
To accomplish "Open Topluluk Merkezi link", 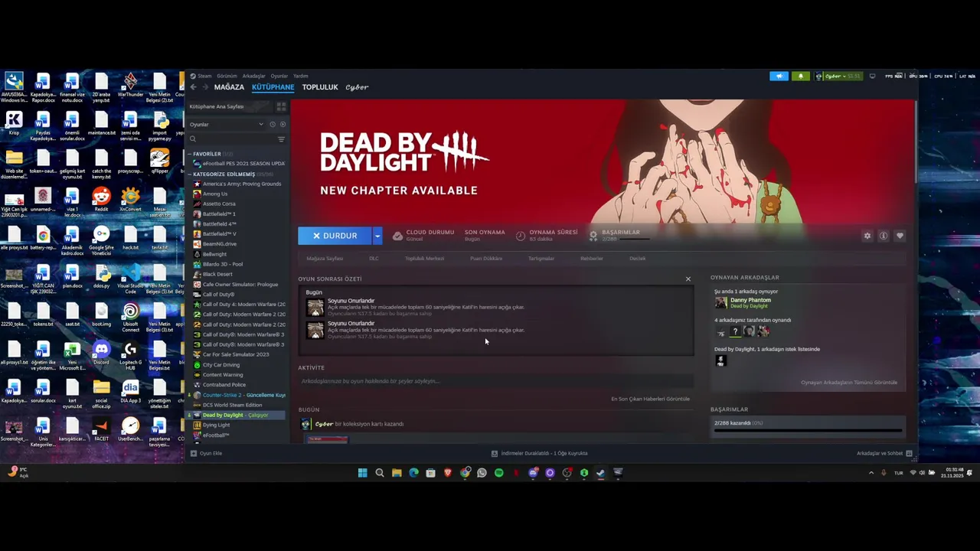I will pos(424,259).
